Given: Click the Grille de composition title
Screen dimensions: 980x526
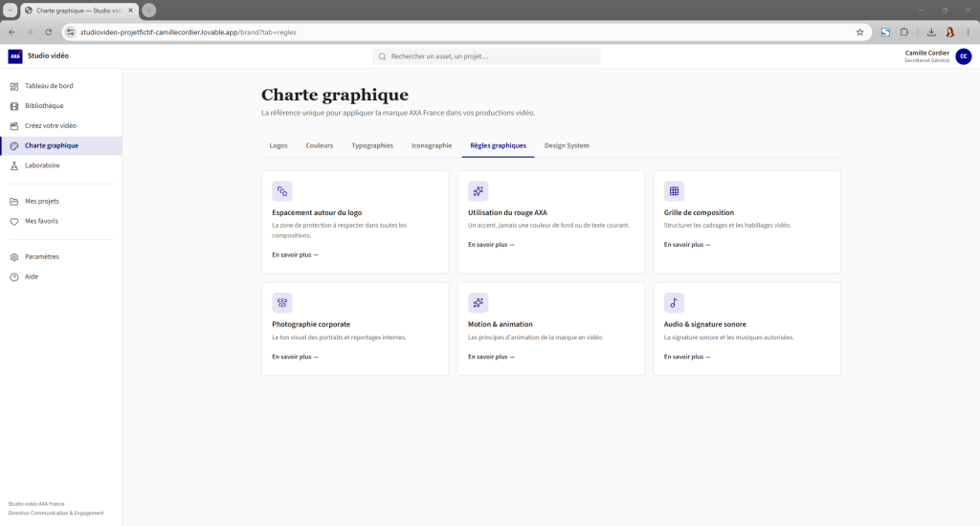Looking at the screenshot, I should (699, 213).
